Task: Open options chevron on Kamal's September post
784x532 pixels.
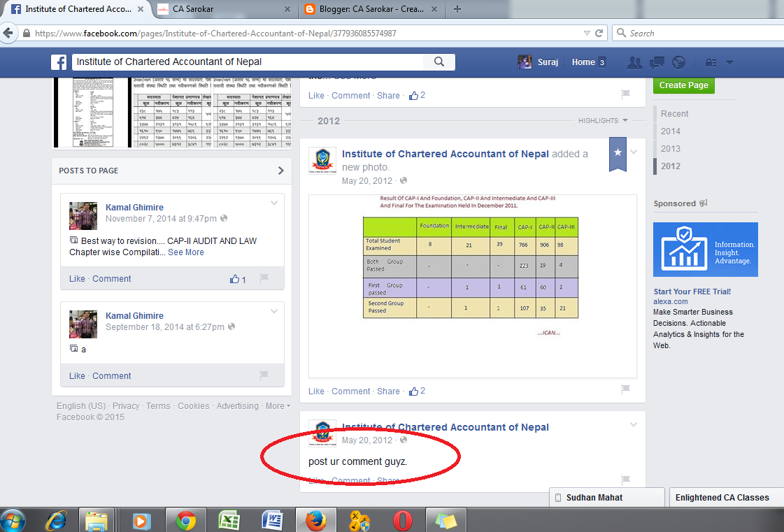Action: coord(274,311)
